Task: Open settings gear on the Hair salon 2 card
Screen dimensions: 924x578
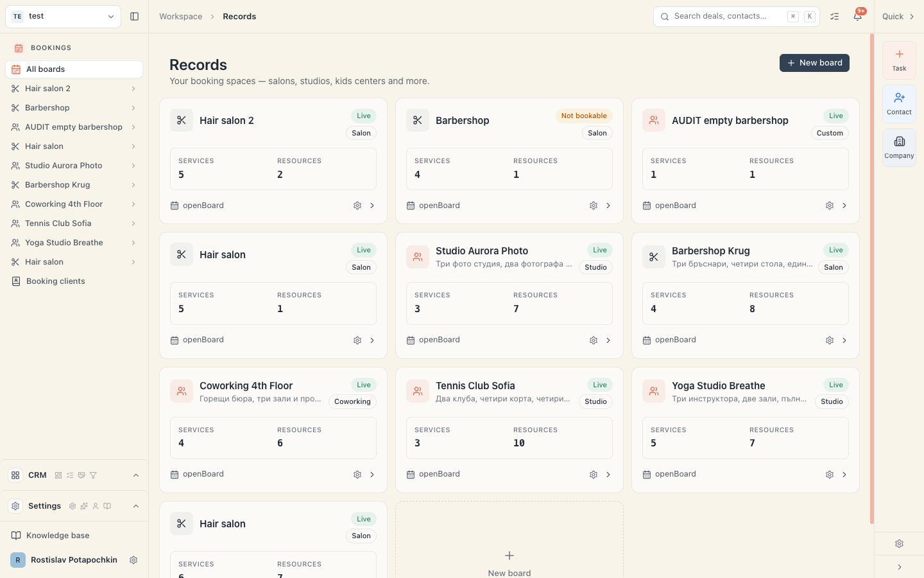Action: coord(357,206)
